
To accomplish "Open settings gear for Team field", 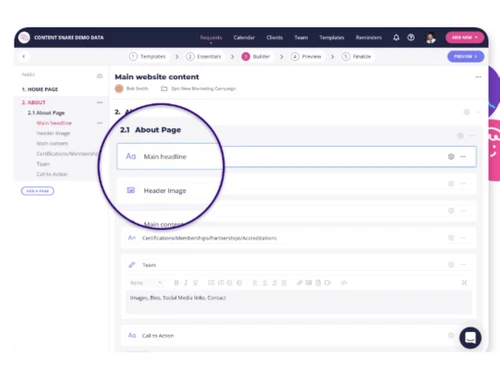I will [451, 265].
